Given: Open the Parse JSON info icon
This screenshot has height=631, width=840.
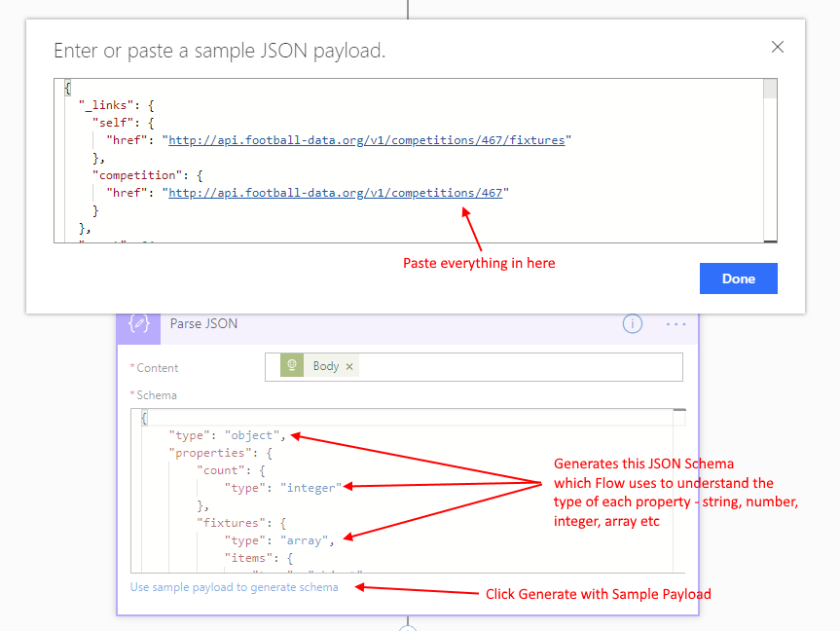Looking at the screenshot, I should coord(633,324).
